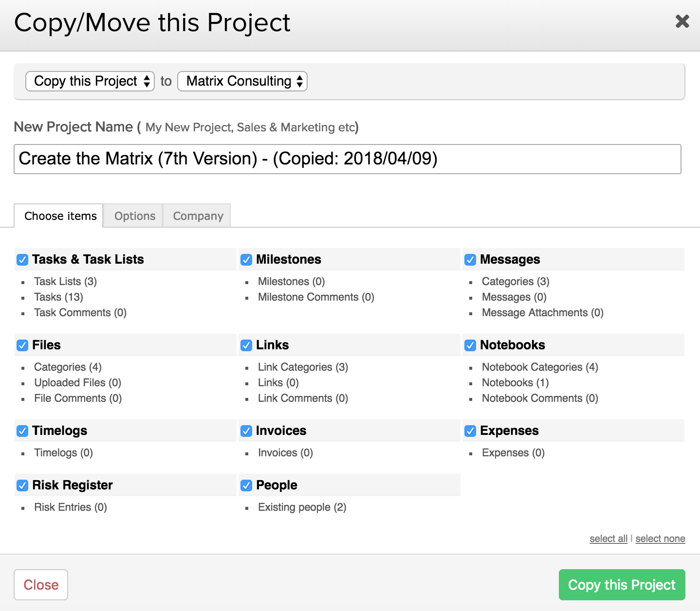Uncheck the Risk Register checkbox
This screenshot has height=611, width=700.
click(x=22, y=485)
